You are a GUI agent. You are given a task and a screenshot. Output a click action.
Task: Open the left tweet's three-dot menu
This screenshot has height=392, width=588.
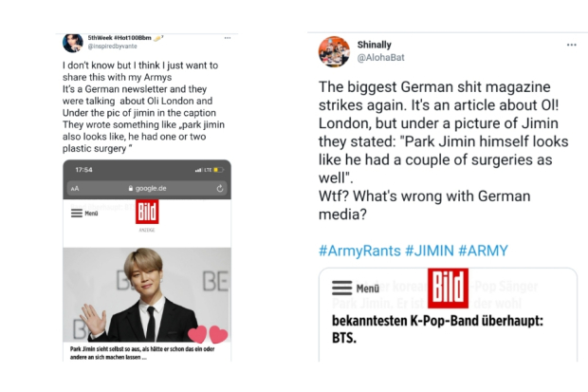[x=227, y=38]
